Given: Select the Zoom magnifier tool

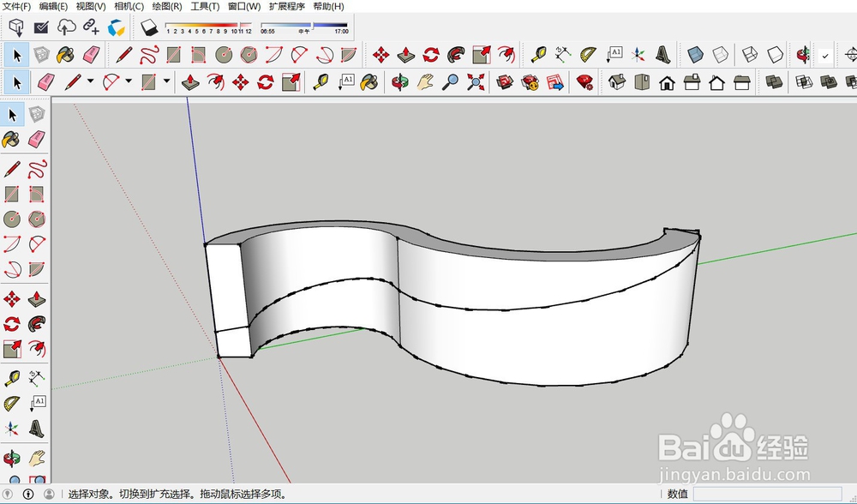Looking at the screenshot, I should tap(451, 82).
